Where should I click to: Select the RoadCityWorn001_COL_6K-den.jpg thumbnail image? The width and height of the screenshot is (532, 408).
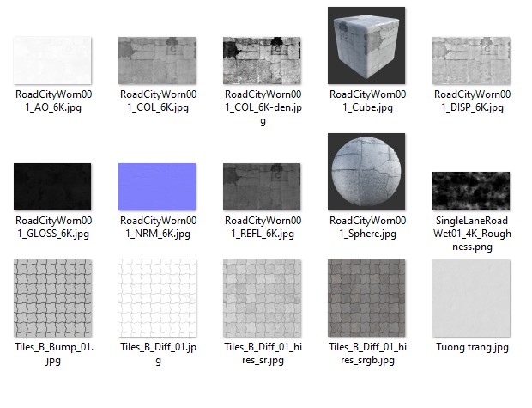[262, 60]
